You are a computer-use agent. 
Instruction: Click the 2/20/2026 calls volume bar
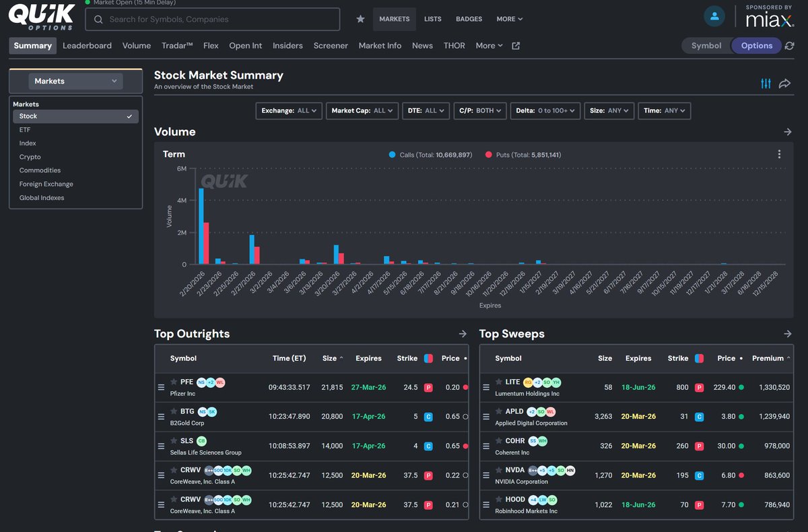pyautogui.click(x=201, y=226)
